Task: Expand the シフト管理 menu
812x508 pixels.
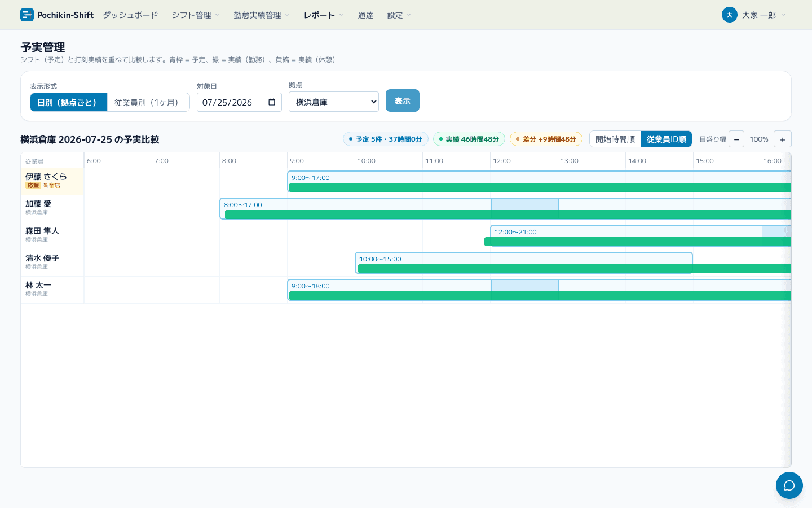Action: click(196, 15)
